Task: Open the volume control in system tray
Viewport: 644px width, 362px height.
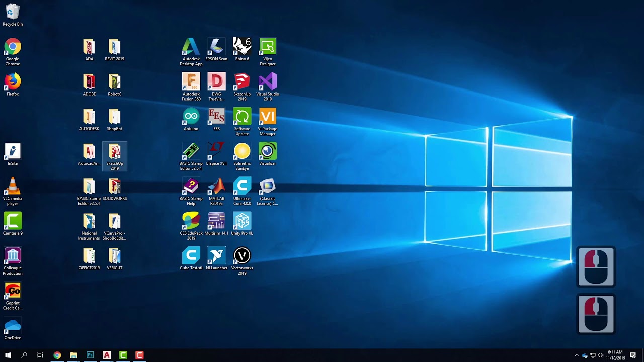Action: 600,355
